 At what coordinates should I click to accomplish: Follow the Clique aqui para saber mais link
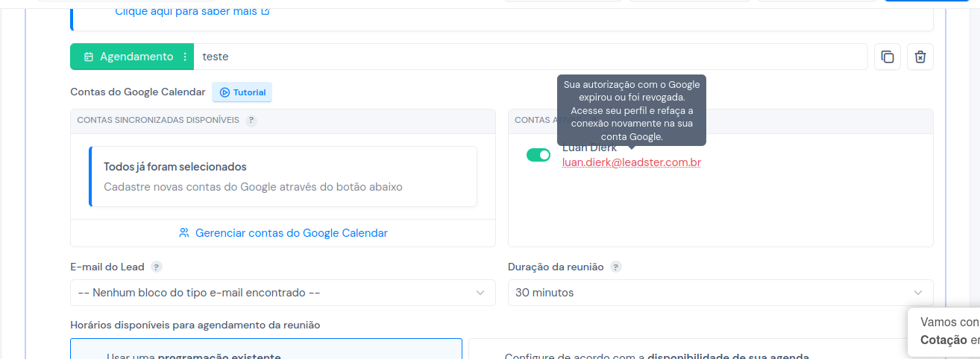tap(186, 11)
